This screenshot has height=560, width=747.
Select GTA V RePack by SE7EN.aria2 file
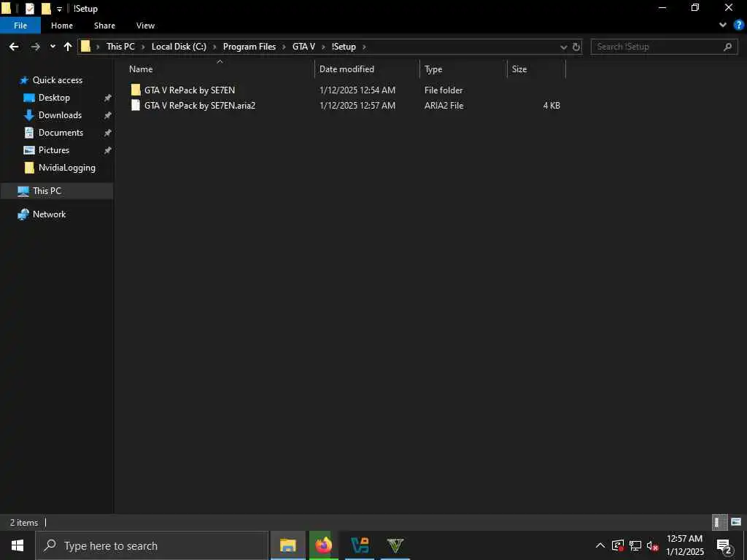[200, 105]
